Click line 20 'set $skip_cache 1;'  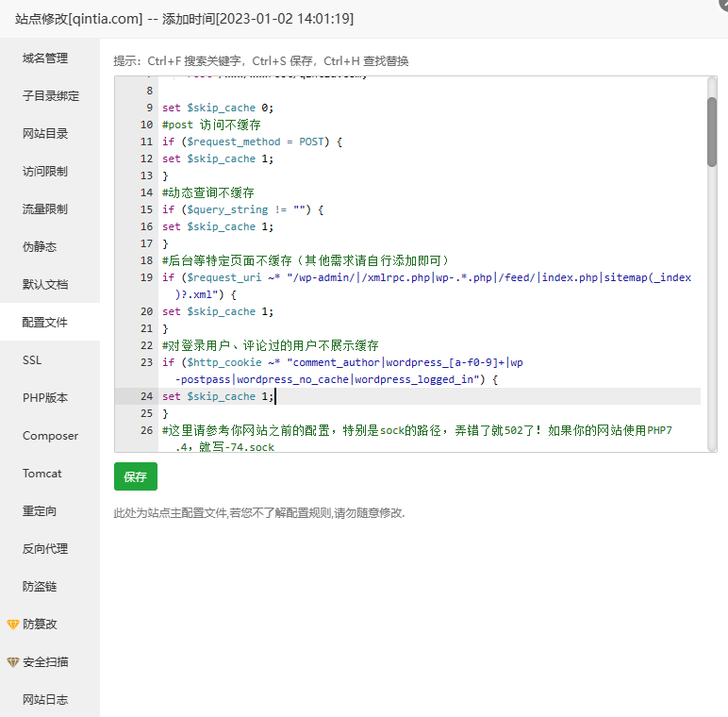point(218,311)
